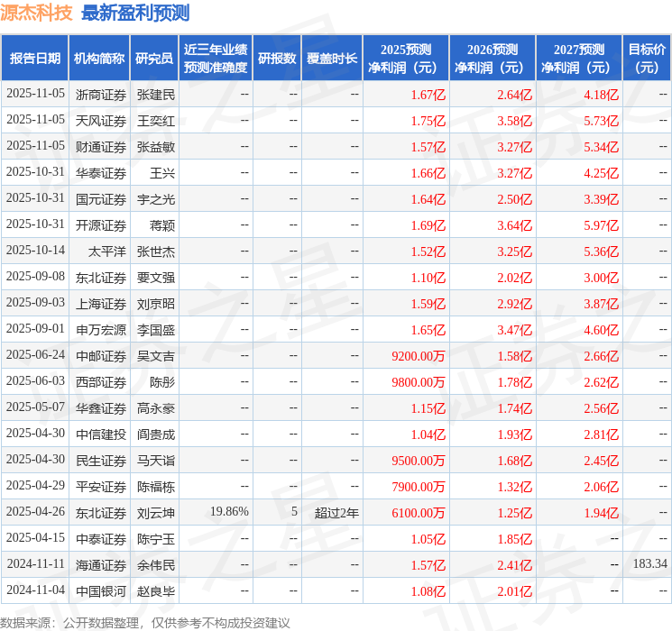The width and height of the screenshot is (672, 631).
Task: Click the 目标价(元) column header
Action: click(x=647, y=58)
